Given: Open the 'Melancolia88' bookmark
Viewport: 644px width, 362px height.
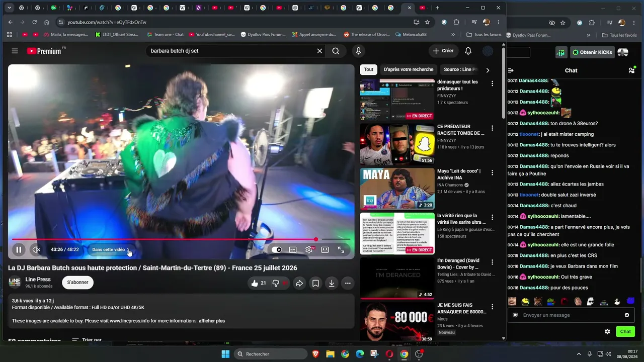Looking at the screenshot, I should 411,35.
